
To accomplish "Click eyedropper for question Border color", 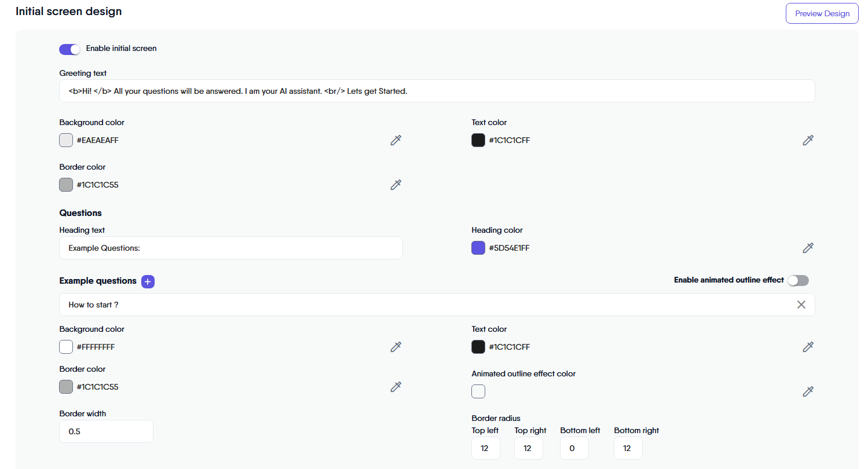I will pyautogui.click(x=396, y=387).
